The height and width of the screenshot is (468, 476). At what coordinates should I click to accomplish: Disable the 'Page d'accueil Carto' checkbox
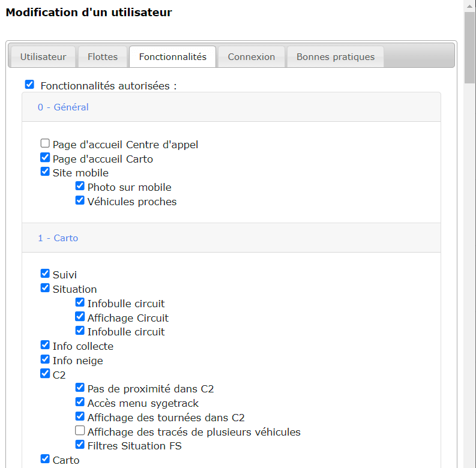[x=45, y=158]
